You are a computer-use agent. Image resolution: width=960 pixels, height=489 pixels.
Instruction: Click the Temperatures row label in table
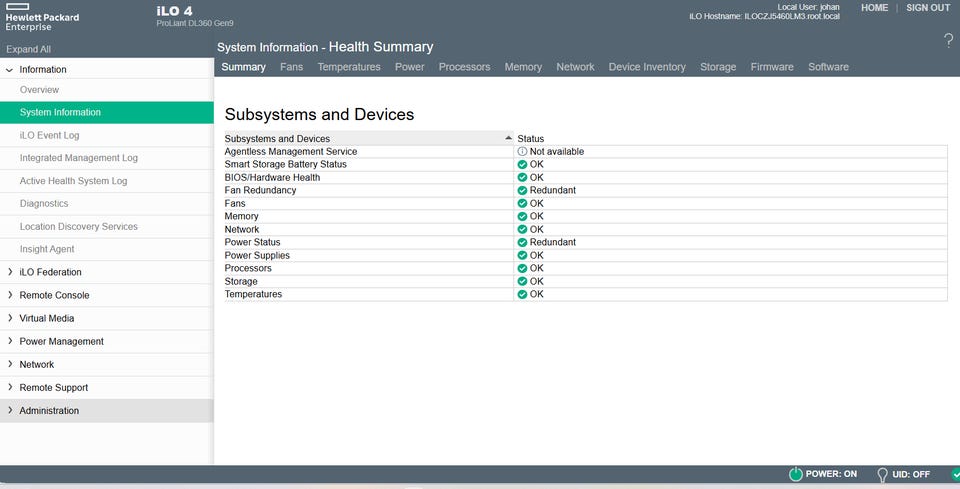point(253,294)
